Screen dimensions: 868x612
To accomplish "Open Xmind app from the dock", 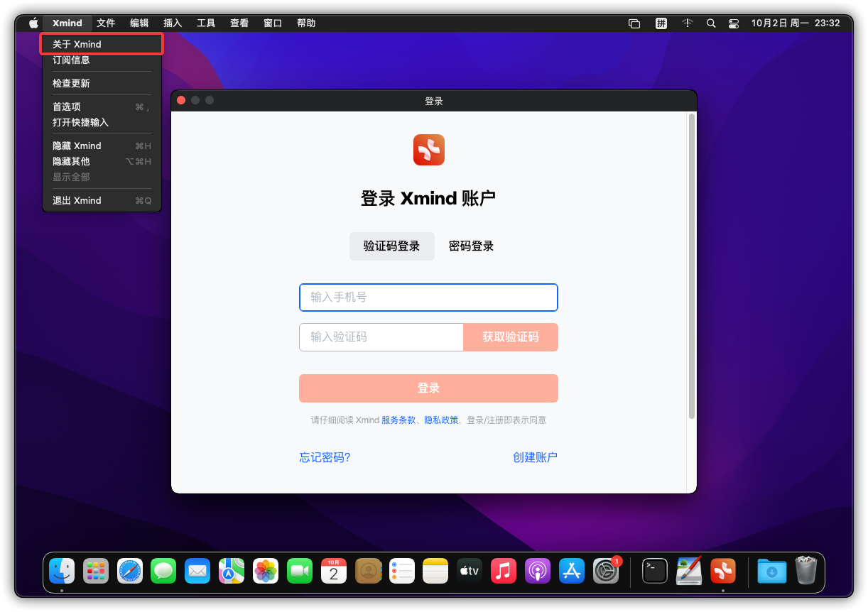I will (x=723, y=571).
